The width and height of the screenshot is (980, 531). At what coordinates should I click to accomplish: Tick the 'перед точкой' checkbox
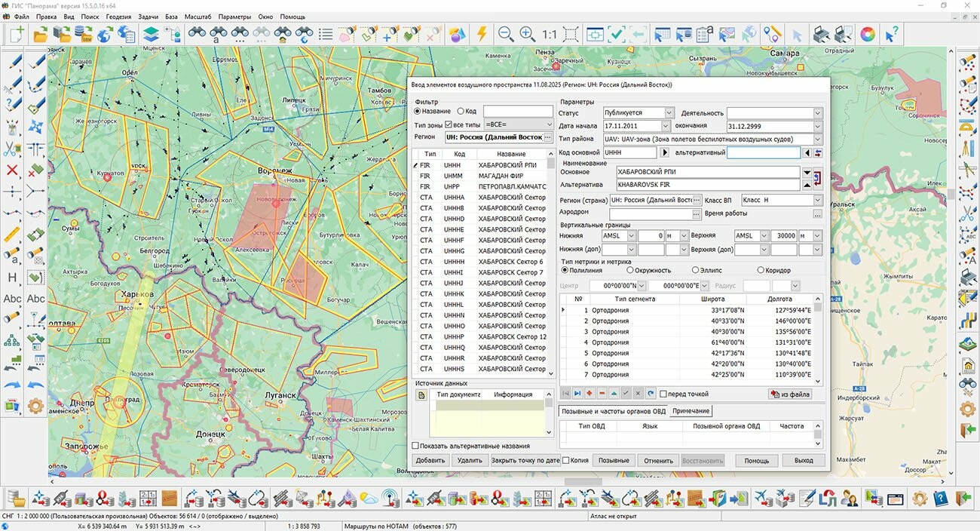[663, 394]
